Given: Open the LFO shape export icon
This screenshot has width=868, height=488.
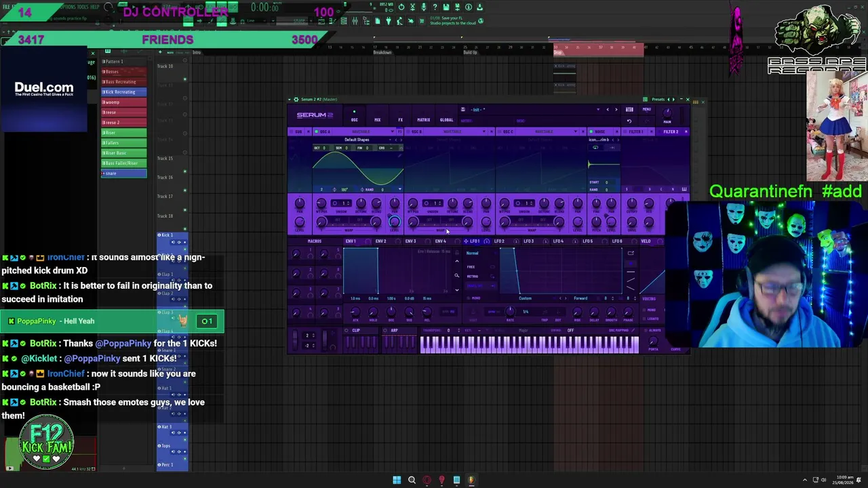Looking at the screenshot, I should pyautogui.click(x=631, y=253).
